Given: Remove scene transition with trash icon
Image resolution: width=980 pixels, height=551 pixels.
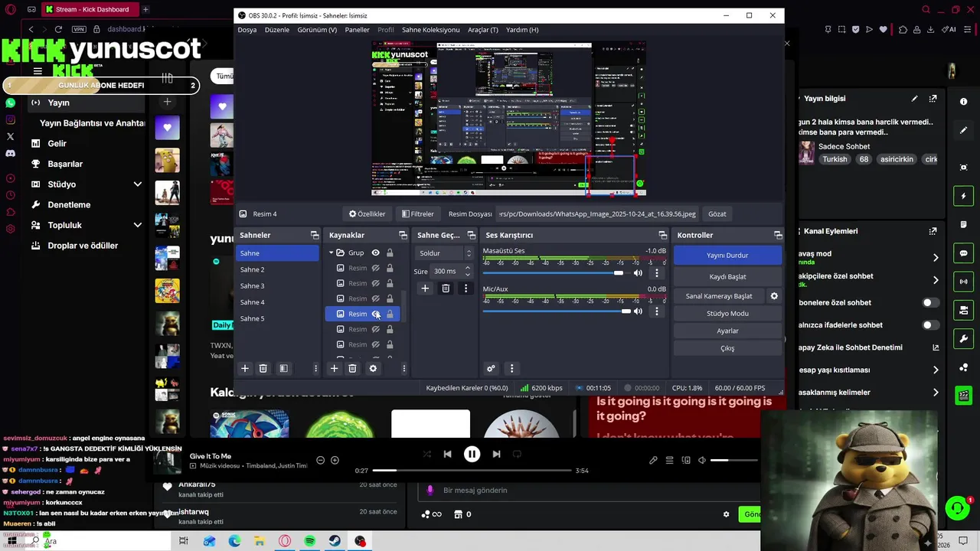Looking at the screenshot, I should (x=446, y=289).
